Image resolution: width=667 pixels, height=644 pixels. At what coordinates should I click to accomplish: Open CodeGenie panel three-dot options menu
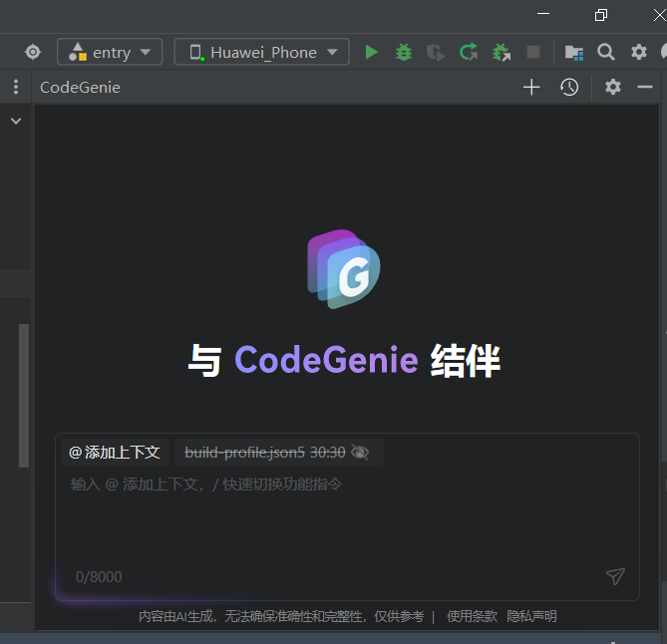[x=16, y=87]
